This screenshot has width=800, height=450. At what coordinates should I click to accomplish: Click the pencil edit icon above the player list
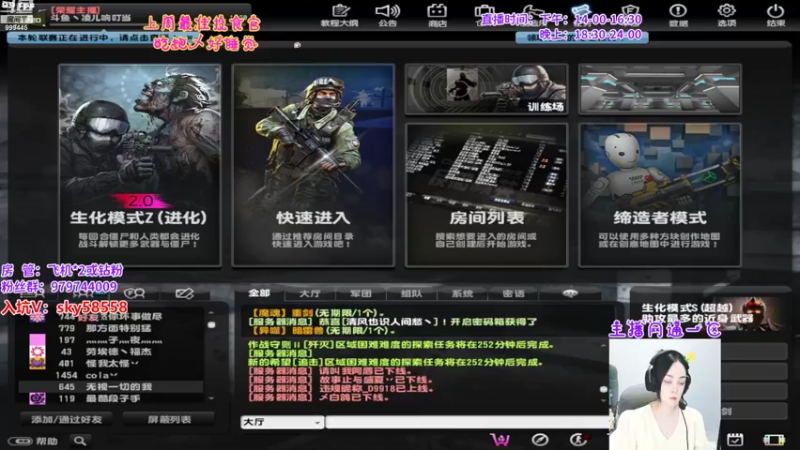pyautogui.click(x=184, y=293)
